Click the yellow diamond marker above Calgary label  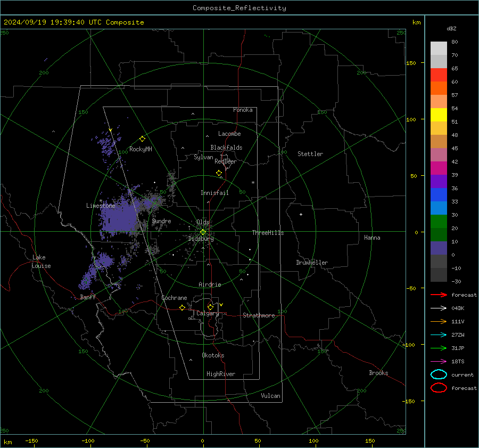coord(210,307)
